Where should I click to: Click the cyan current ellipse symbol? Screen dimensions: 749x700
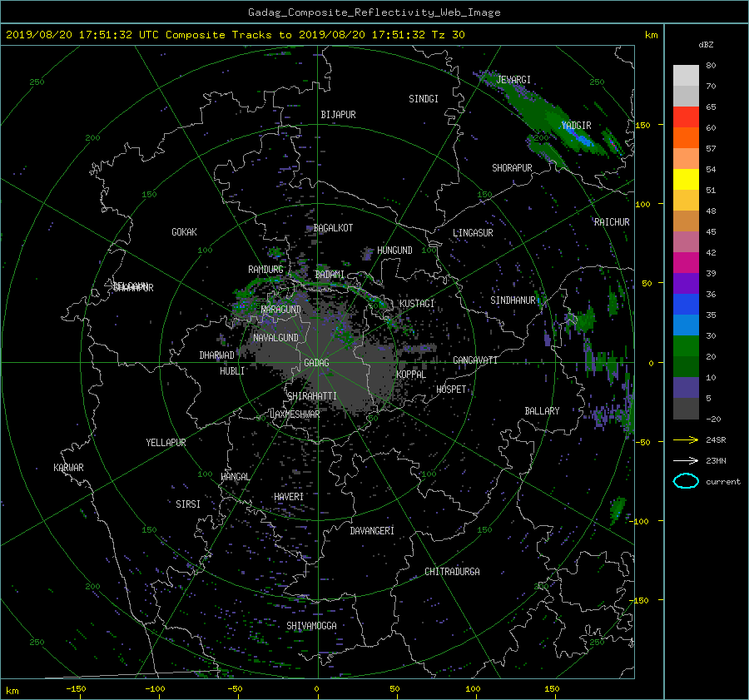tap(686, 481)
